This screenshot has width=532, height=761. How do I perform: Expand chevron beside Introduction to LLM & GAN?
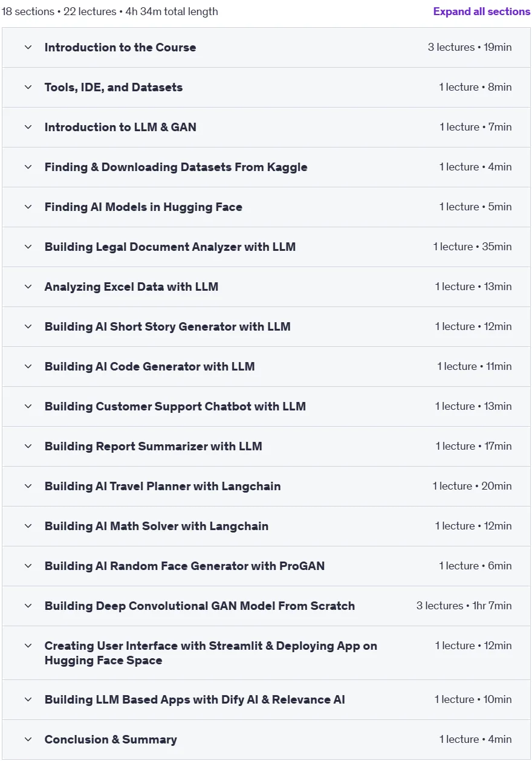coord(28,127)
